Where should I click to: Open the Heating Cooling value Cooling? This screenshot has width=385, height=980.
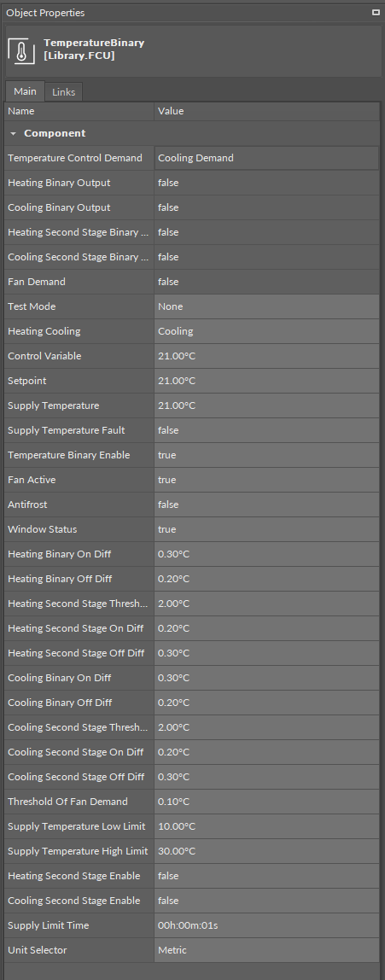coord(266,331)
